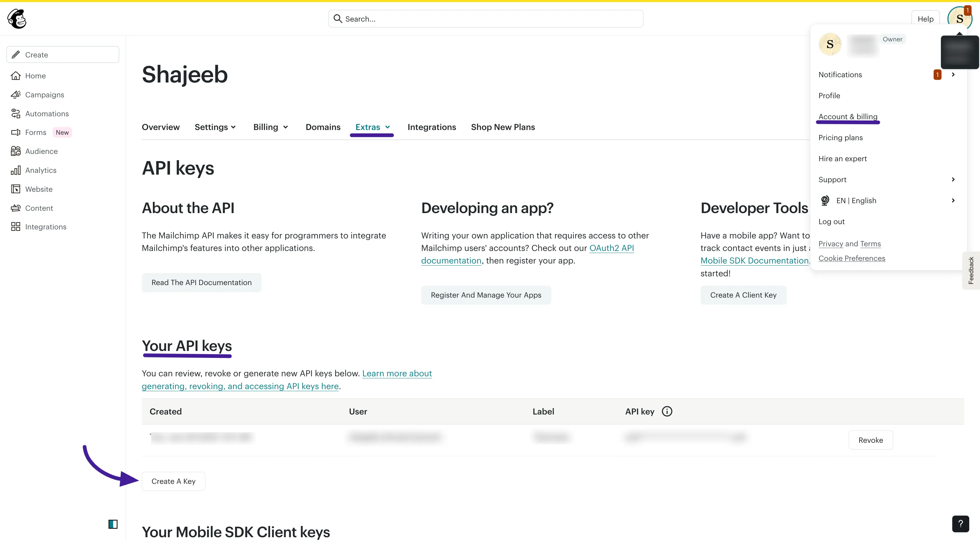The width and height of the screenshot is (980, 541).
Task: Open Automations icon in sidebar
Action: pyautogui.click(x=15, y=113)
